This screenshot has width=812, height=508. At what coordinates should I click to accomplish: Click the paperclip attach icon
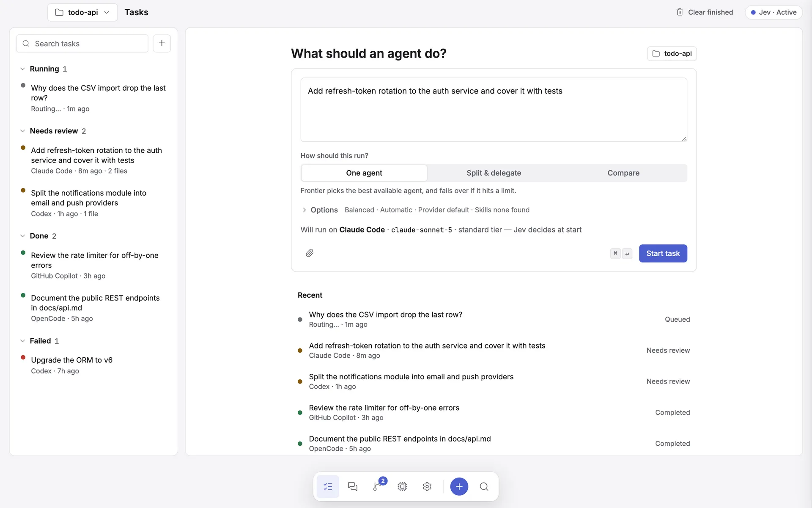(310, 253)
